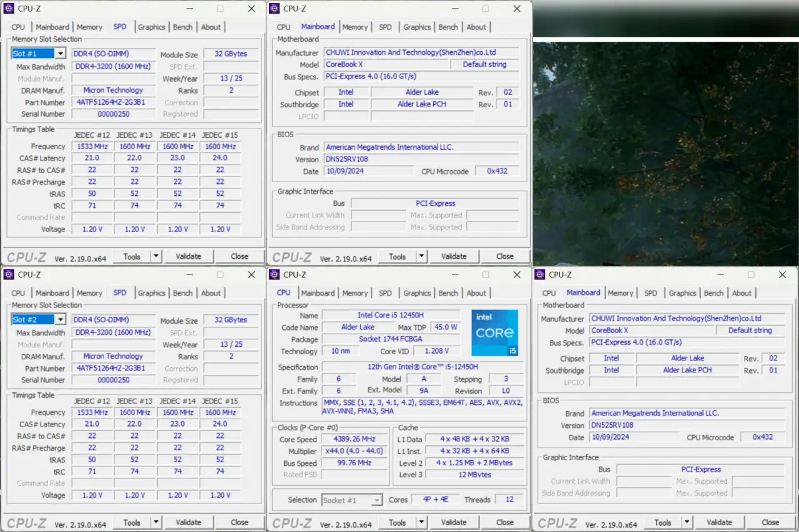Screen dimensions: 799x532
Task: Open Graphics tab in Slot #1 window
Action: [152, 27]
